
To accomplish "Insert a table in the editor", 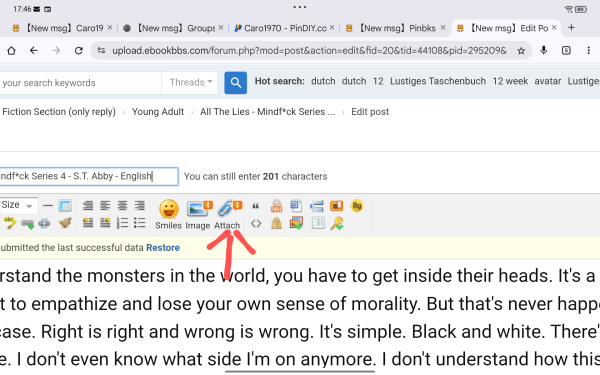I will coord(65,206).
